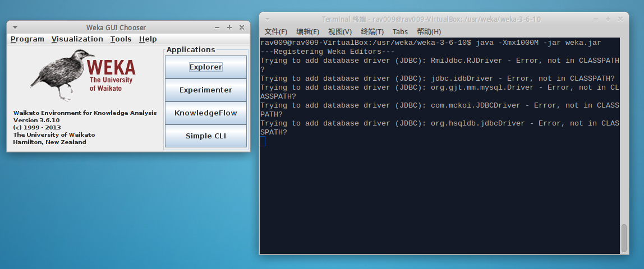This screenshot has width=644, height=269.
Task: Click the 'java -Xmx1000M -jar weka.jar' command text
Action: 539,43
